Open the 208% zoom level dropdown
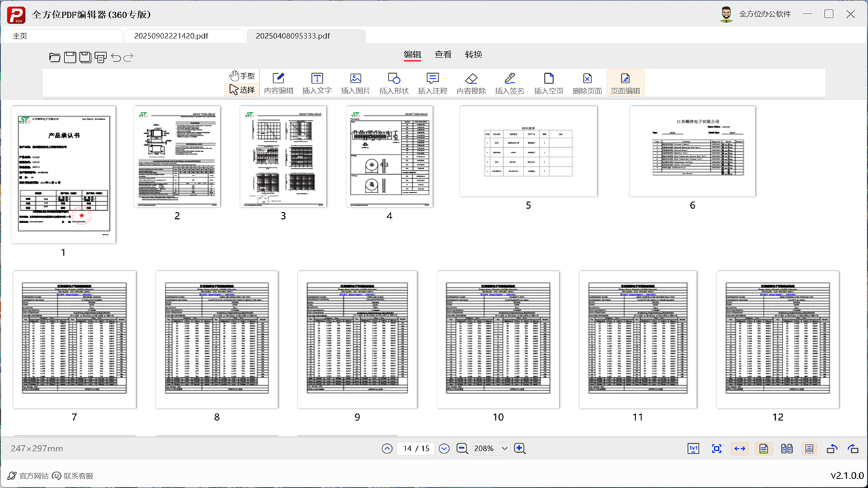 pos(505,448)
